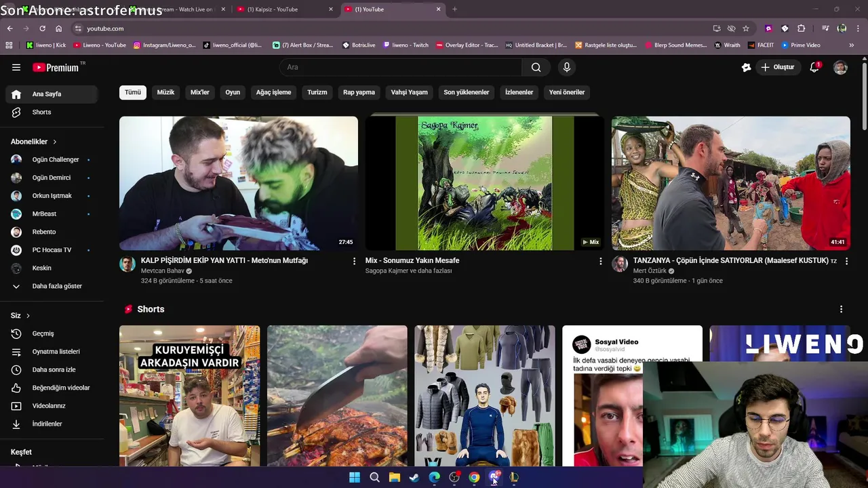868x488 pixels.
Task: Open the apps grid in bookmarks bar
Action: [9, 45]
